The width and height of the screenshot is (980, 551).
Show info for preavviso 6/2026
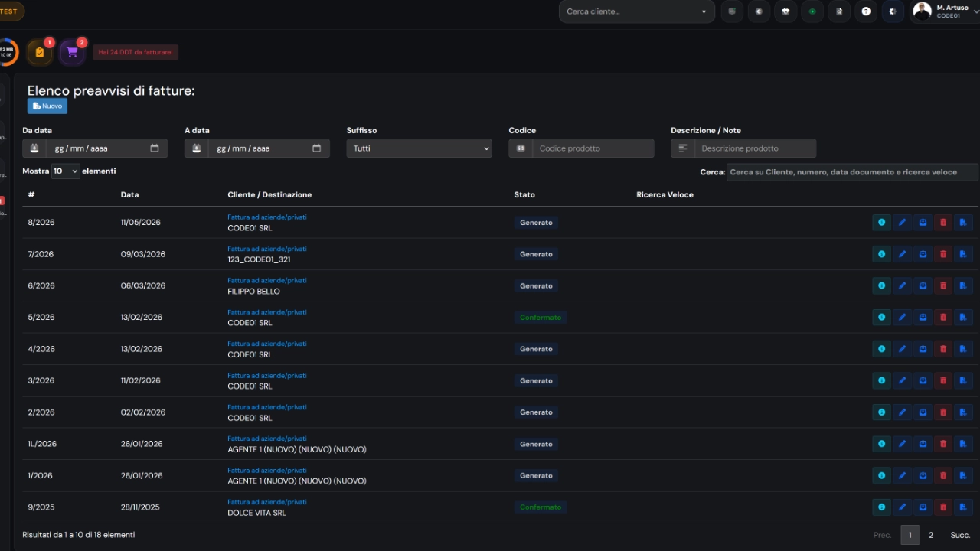[x=881, y=285]
